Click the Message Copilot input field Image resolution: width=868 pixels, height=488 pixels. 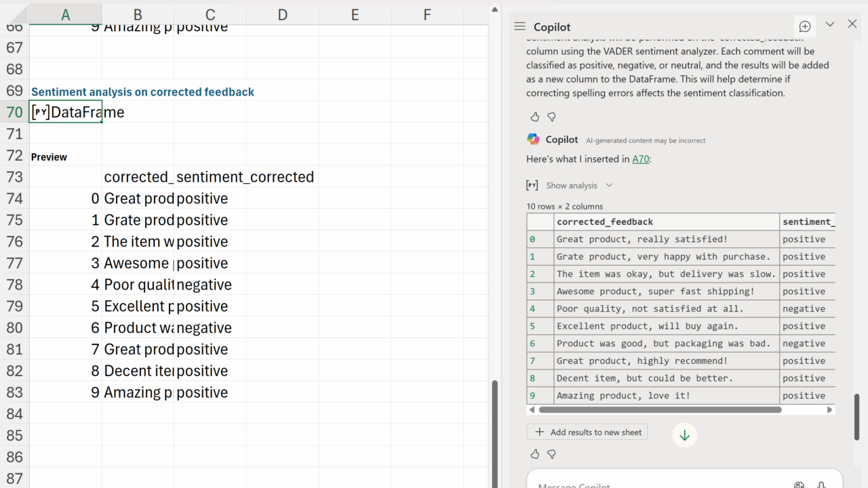click(x=651, y=484)
